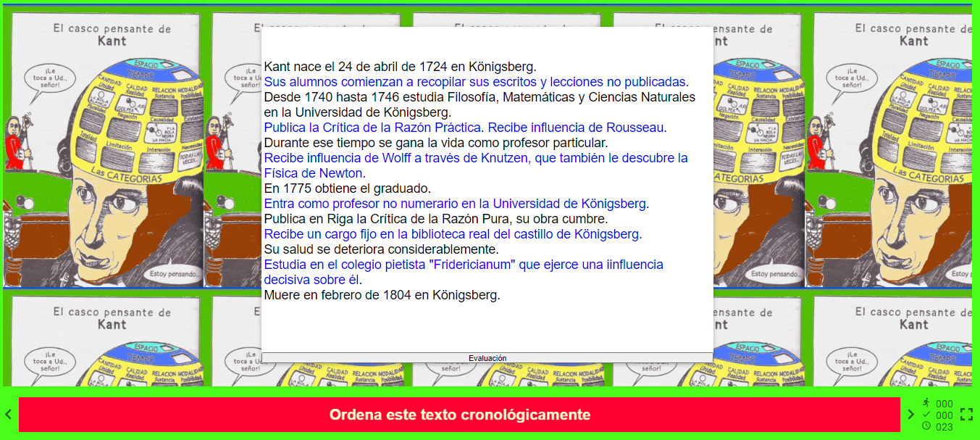Click the attempts value 000 beside running figure

(945, 404)
